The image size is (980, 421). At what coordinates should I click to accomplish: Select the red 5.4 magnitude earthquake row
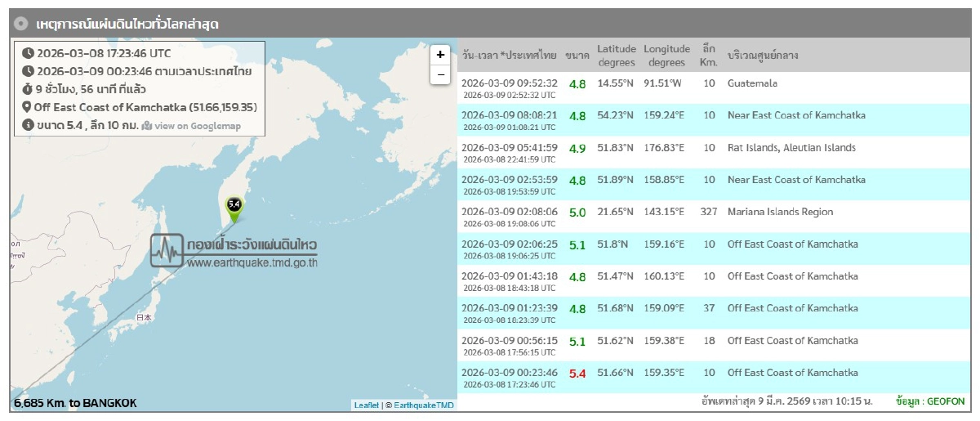[x=710, y=377]
